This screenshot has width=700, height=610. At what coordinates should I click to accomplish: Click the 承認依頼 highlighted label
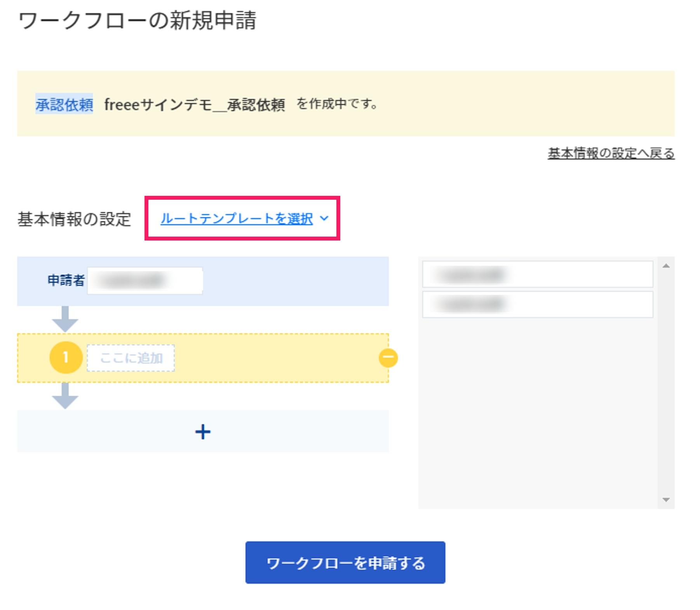pos(64,105)
